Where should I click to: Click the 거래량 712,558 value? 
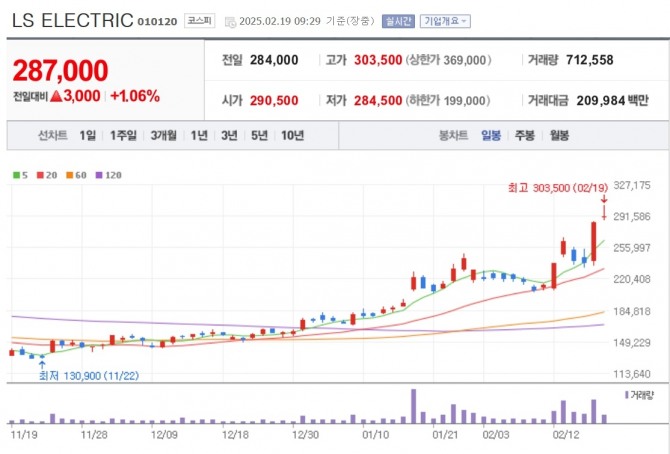tap(590, 60)
